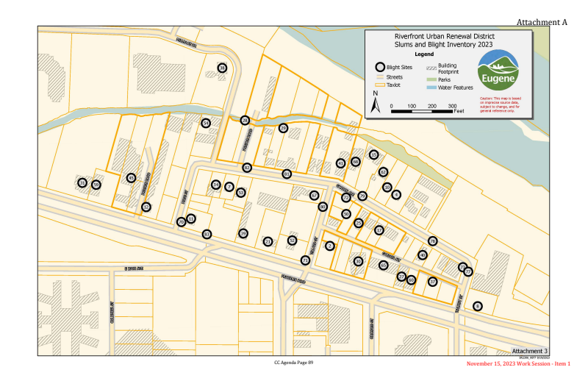Viewport: 588px width, 381px height.
Task: Click blight site marker 83
Action: 207,235
